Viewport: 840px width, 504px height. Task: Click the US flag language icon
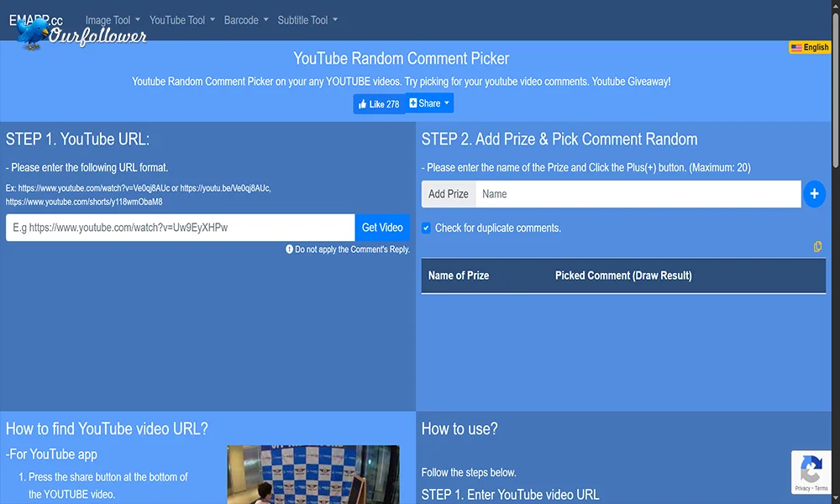796,48
